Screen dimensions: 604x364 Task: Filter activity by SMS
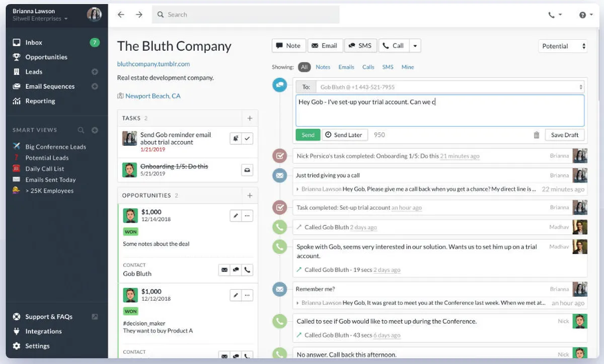388,67
